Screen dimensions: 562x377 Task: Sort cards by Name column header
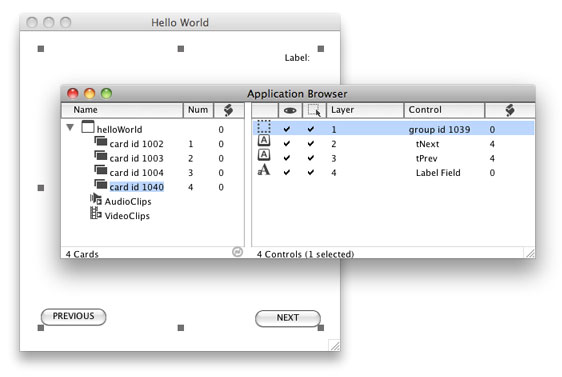122,110
